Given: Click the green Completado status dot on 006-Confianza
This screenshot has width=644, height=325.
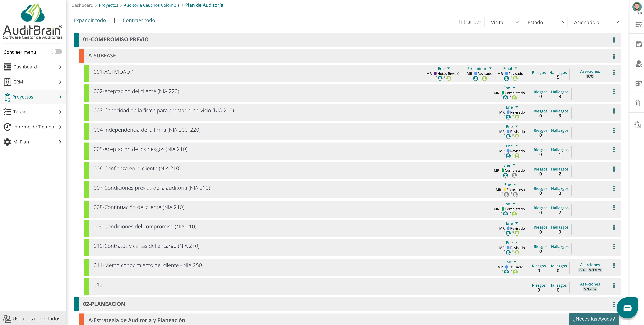Looking at the screenshot, I should pyautogui.click(x=502, y=170).
